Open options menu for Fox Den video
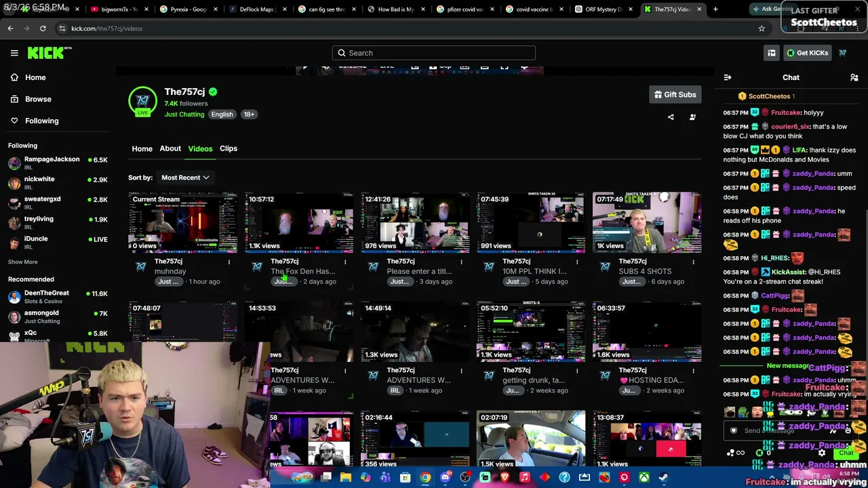 345,262
